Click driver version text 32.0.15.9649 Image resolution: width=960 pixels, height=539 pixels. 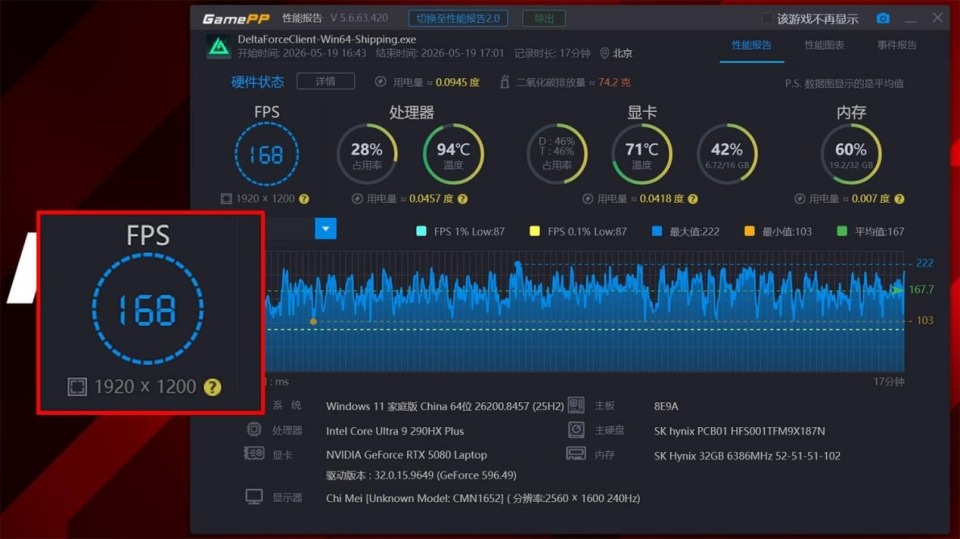click(x=421, y=475)
